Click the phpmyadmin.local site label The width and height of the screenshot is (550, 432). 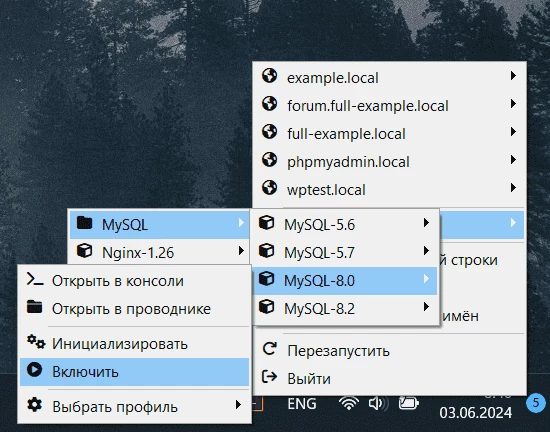pyautogui.click(x=348, y=162)
